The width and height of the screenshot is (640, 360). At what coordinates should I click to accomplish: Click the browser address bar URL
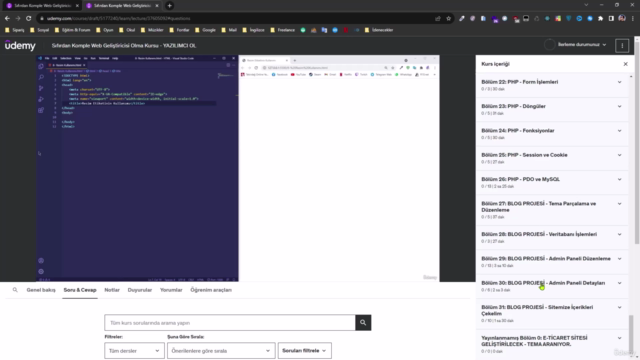click(x=118, y=18)
